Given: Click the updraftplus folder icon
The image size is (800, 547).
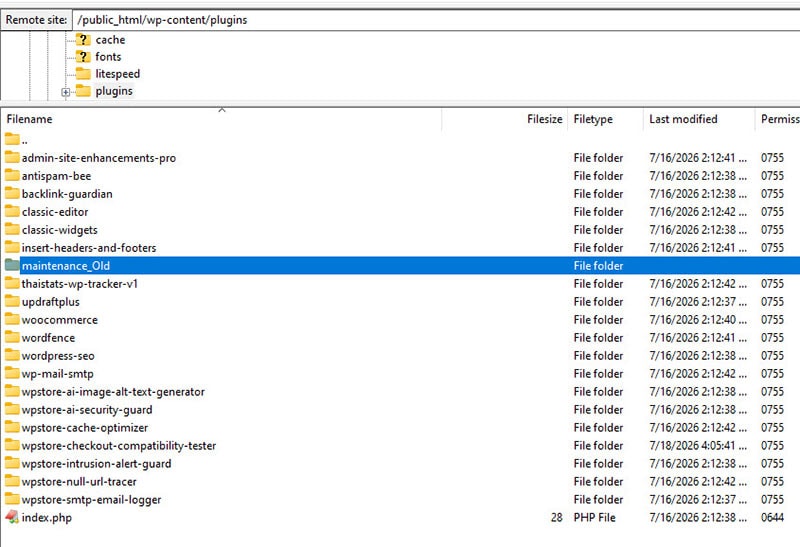Looking at the screenshot, I should [12, 301].
